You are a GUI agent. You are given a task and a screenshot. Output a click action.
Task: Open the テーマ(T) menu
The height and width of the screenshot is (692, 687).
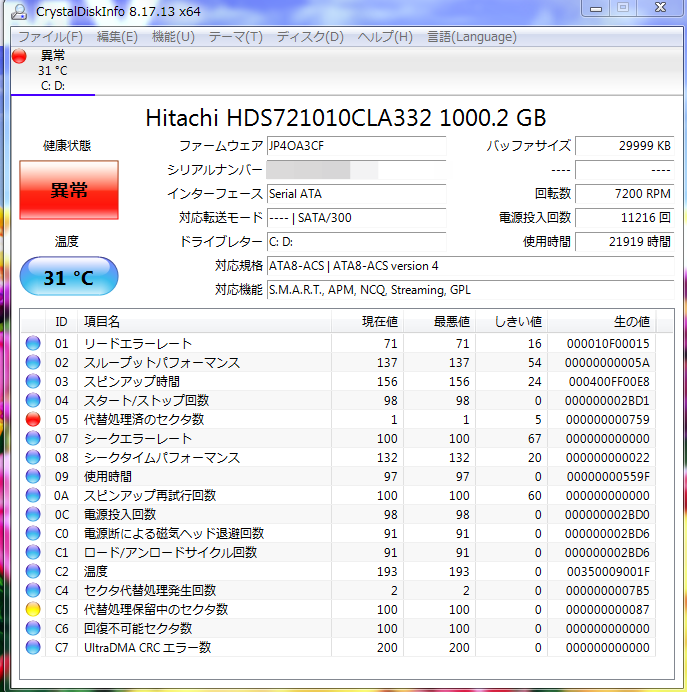pyautogui.click(x=235, y=37)
